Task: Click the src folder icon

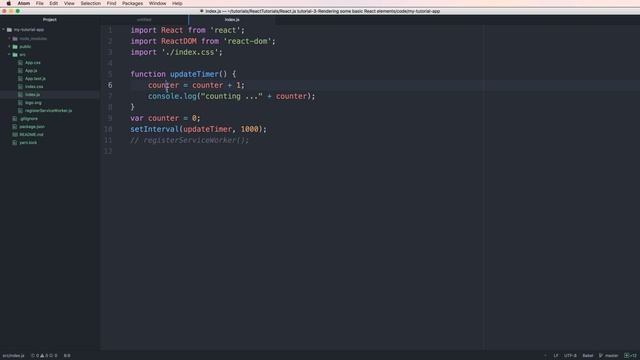Action: point(15,55)
